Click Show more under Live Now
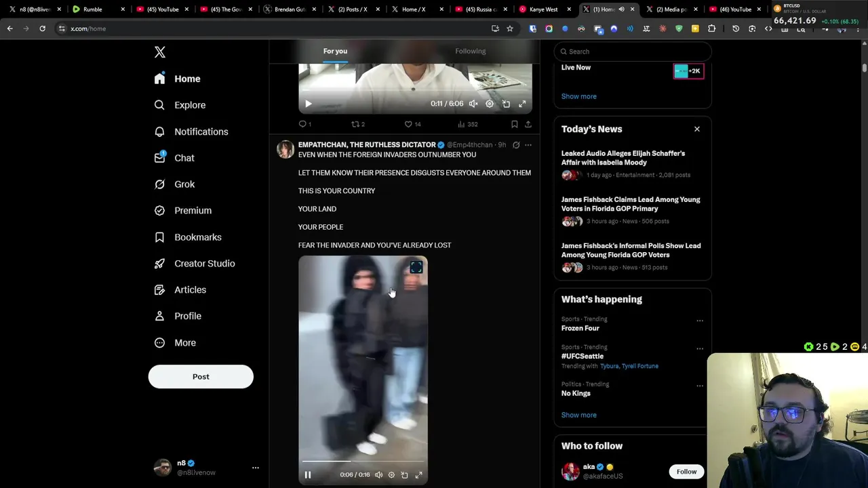The image size is (868, 488). (x=578, y=96)
